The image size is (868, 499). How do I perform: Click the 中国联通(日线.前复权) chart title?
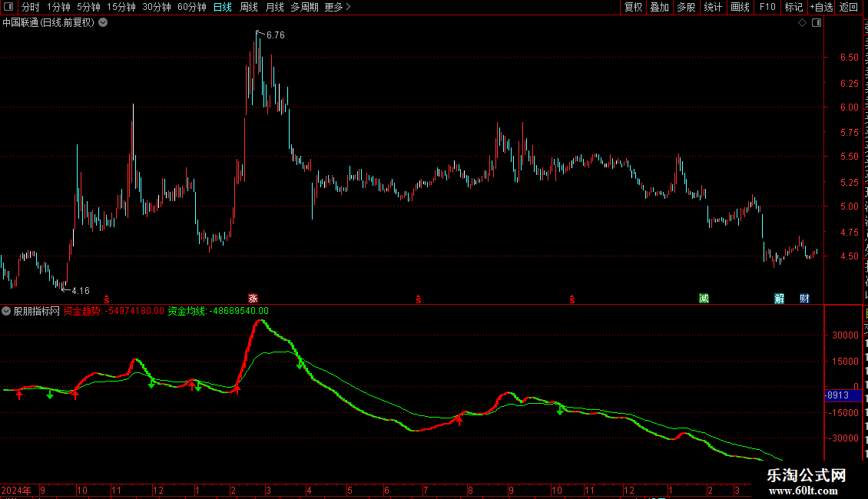[48, 23]
